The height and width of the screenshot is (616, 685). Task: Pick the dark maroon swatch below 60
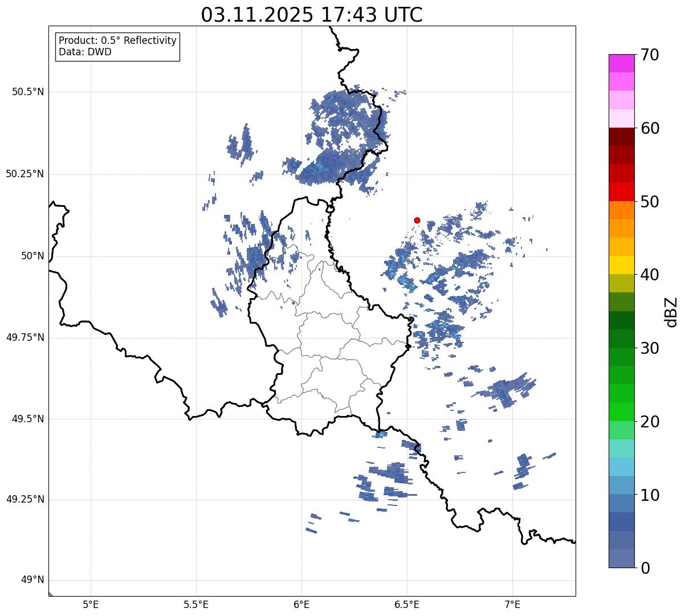point(622,137)
